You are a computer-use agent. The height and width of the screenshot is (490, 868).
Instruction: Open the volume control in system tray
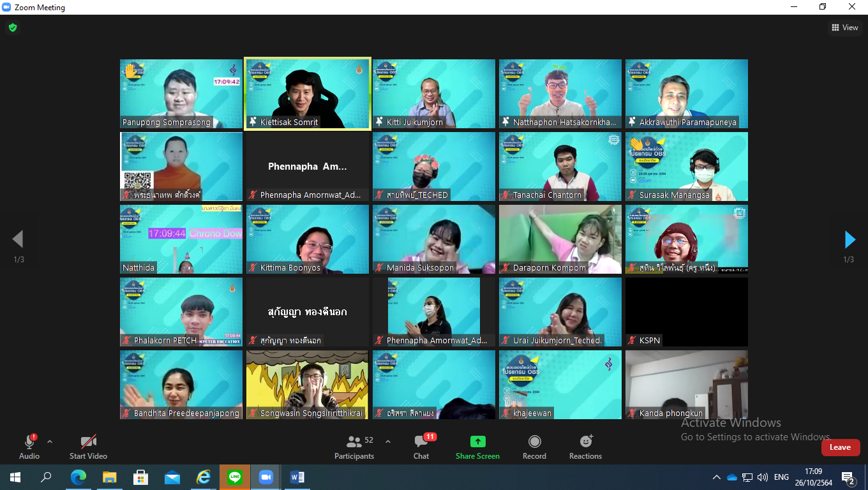[763, 477]
